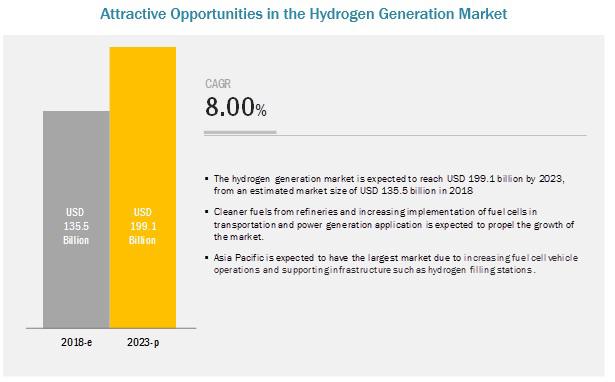Click the second bullet point marker
This screenshot has width=615, height=382.
click(x=207, y=212)
